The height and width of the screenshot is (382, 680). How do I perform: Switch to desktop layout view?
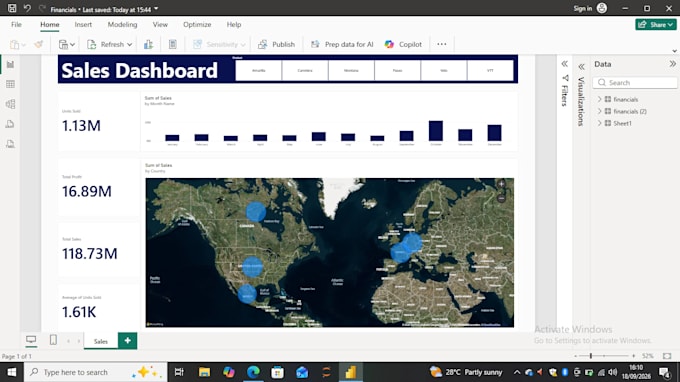[x=31, y=340]
